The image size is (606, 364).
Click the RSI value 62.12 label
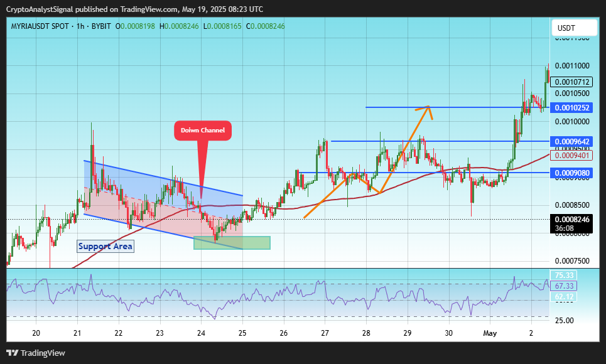click(x=564, y=297)
